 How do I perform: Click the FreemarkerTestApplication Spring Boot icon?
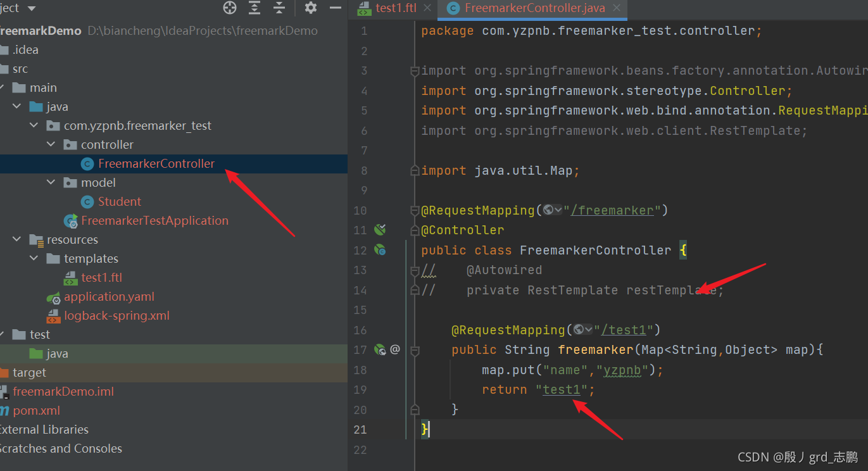pyautogui.click(x=70, y=221)
